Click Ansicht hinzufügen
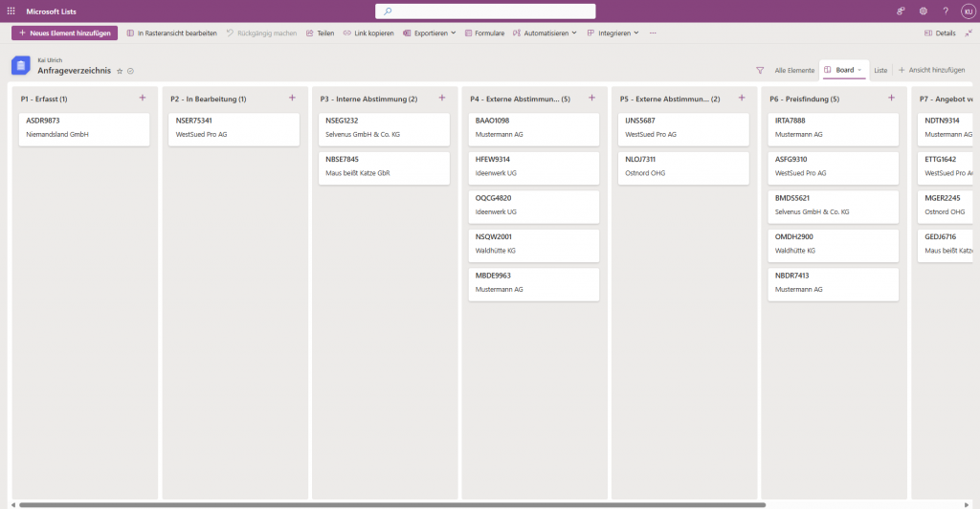980x509 pixels. tap(931, 70)
